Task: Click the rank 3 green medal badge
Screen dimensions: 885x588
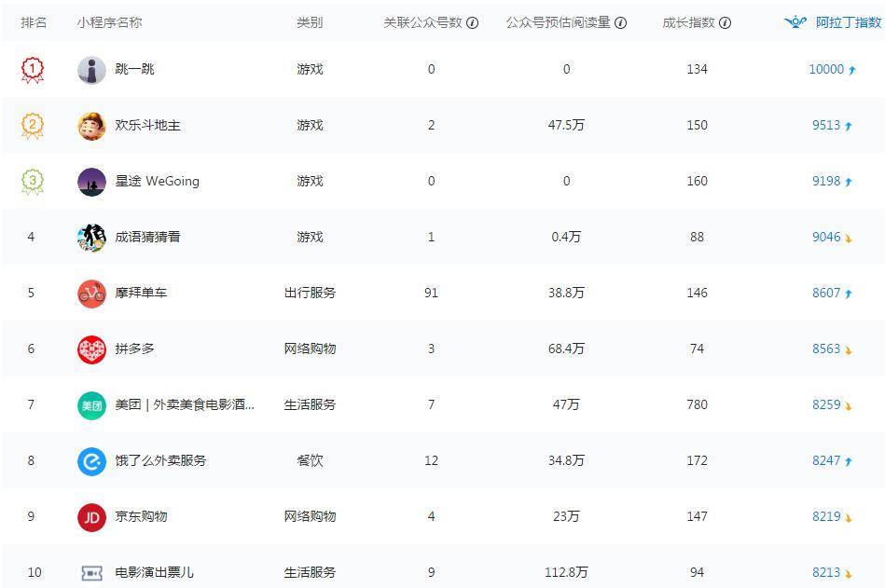Action: point(32,182)
